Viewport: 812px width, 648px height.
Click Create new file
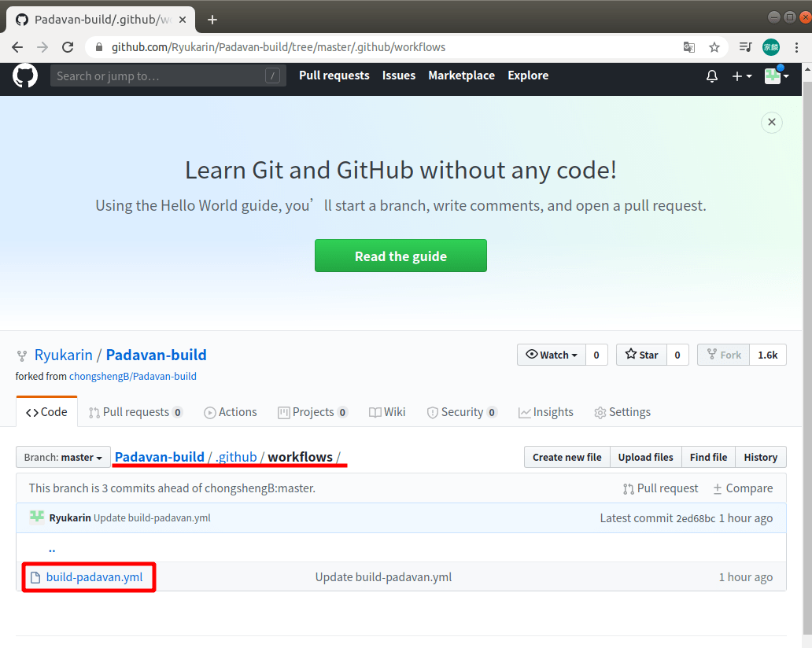pos(567,457)
